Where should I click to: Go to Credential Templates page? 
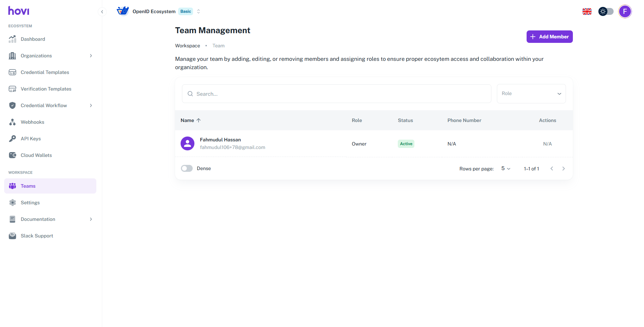(45, 72)
